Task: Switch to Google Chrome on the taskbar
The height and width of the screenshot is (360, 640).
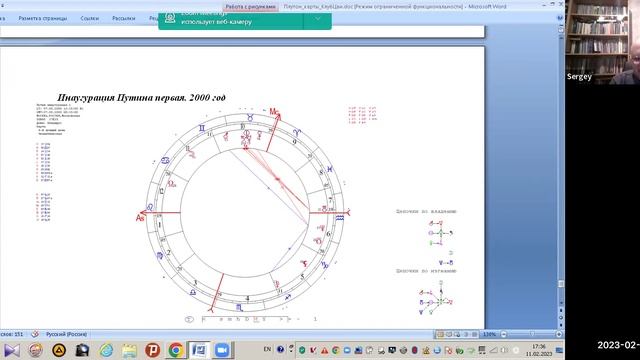Action: 176,350
